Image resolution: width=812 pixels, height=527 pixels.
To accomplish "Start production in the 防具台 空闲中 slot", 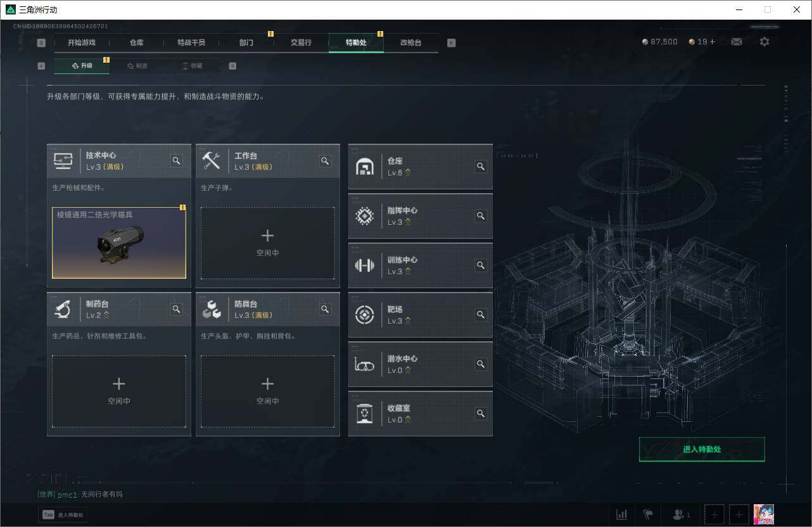I will coord(267,391).
